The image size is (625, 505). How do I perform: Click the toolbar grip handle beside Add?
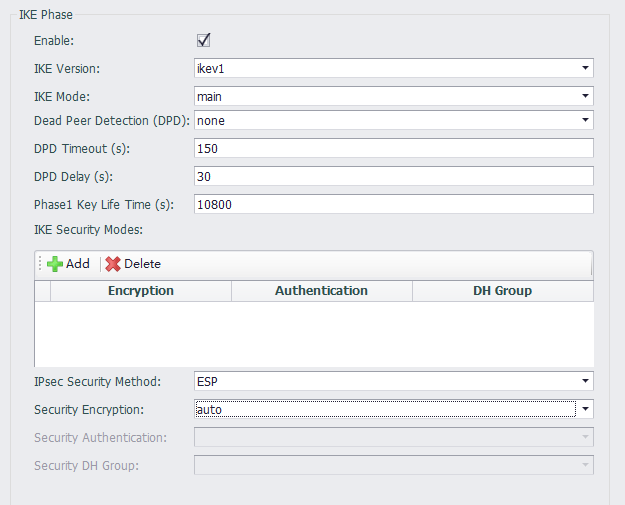click(41, 264)
